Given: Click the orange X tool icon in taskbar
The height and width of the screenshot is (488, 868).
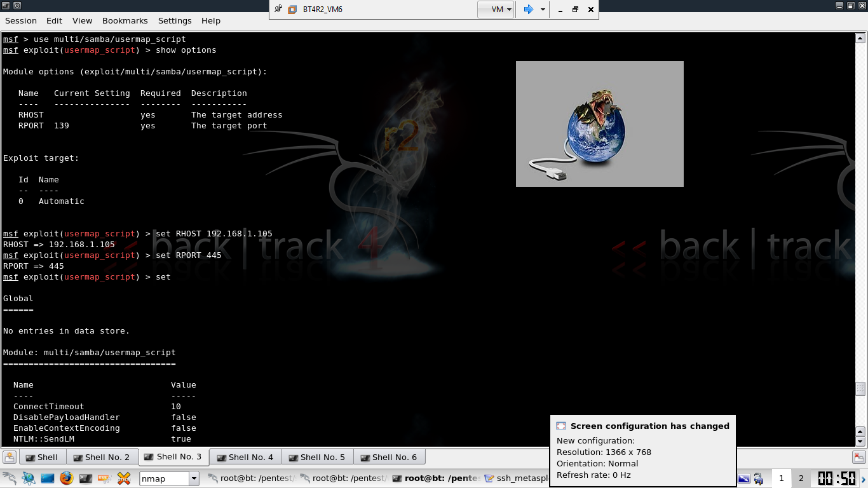Looking at the screenshot, I should [x=124, y=478].
